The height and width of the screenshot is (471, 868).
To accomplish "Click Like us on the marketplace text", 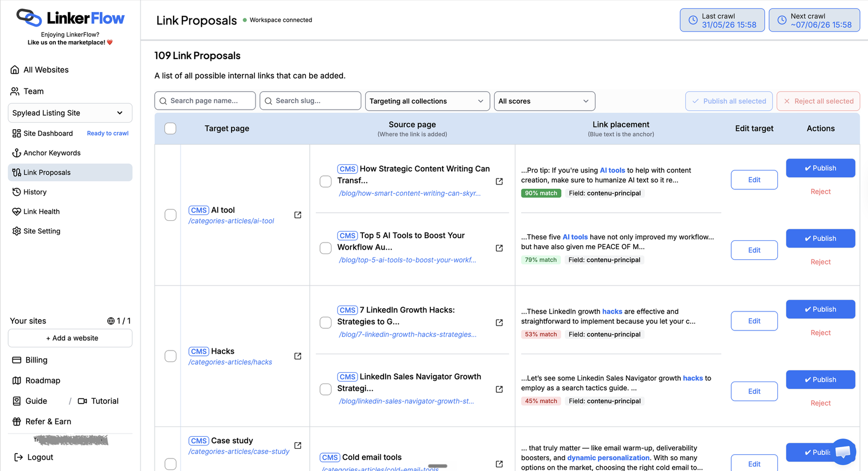I will [70, 42].
